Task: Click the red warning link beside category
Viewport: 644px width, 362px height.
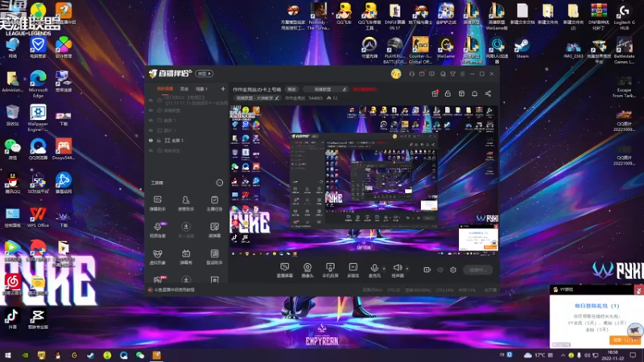Action: coord(365,89)
